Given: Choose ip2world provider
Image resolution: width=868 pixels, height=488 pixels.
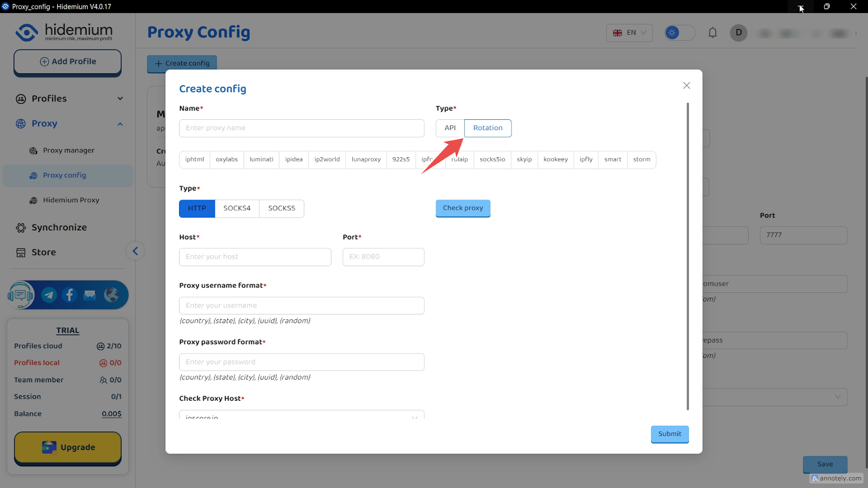Looking at the screenshot, I should point(327,159).
